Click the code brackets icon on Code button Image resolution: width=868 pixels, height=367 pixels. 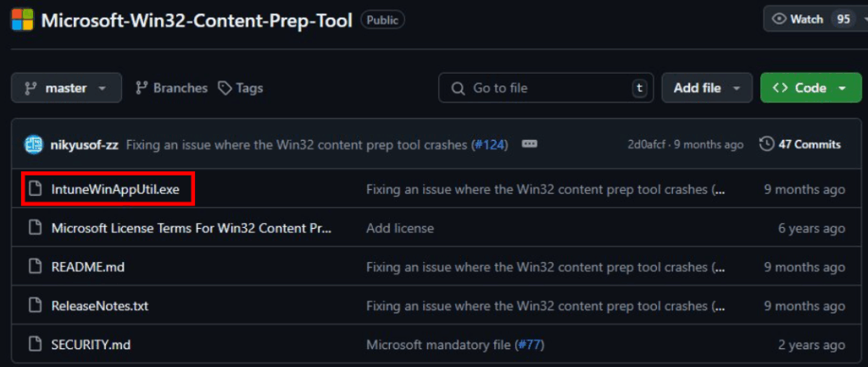[781, 88]
